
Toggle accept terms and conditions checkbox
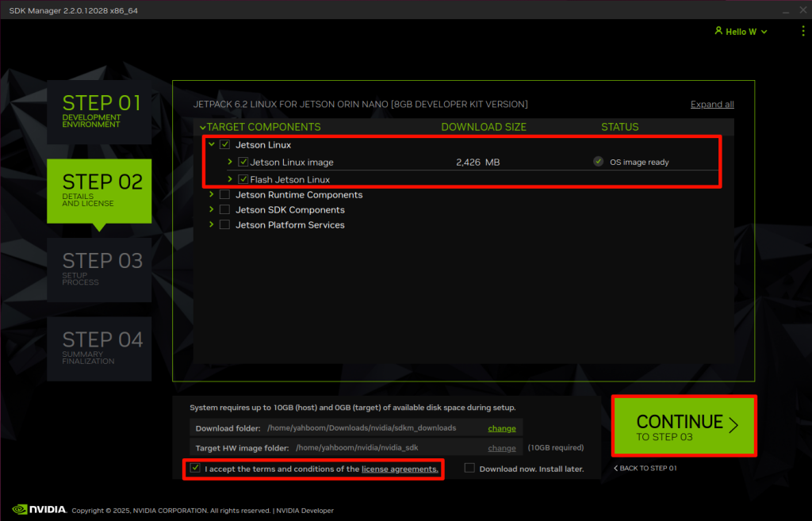click(195, 469)
